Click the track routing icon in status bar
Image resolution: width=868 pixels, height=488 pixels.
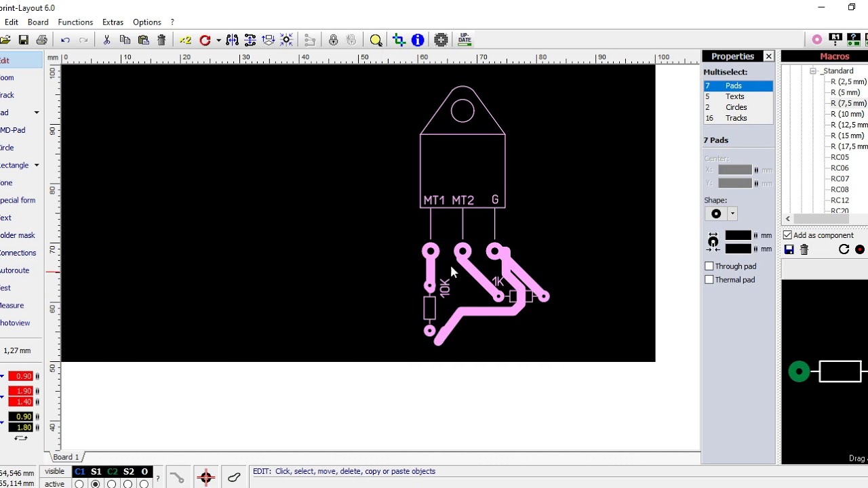177,478
